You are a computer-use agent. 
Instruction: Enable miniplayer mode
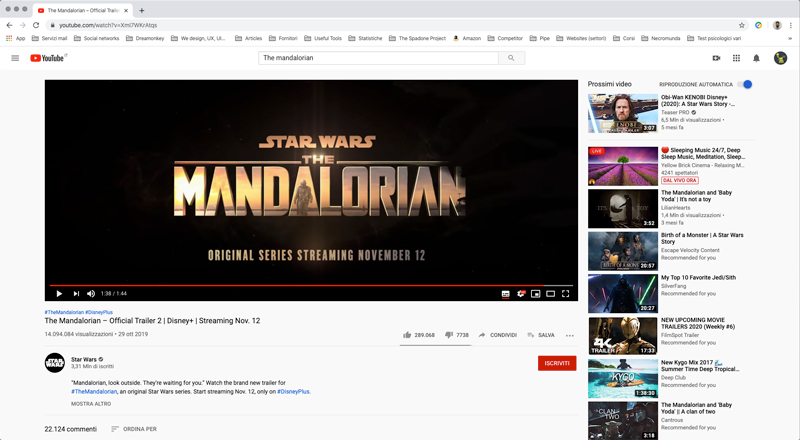click(536, 294)
